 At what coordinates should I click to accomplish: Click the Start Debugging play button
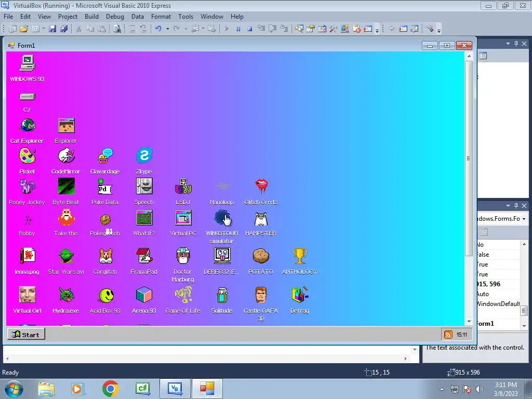(227, 29)
